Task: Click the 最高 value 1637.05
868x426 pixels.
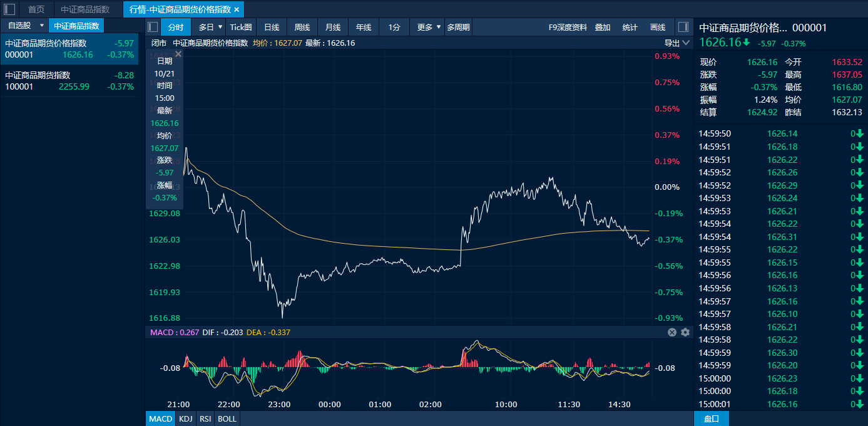Action: [847, 75]
